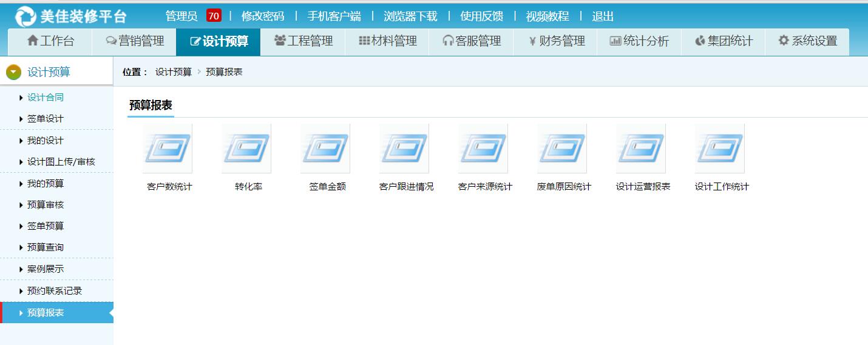Image resolution: width=868 pixels, height=345 pixels.
Task: Click the red 70 notification badge
Action: click(x=214, y=16)
